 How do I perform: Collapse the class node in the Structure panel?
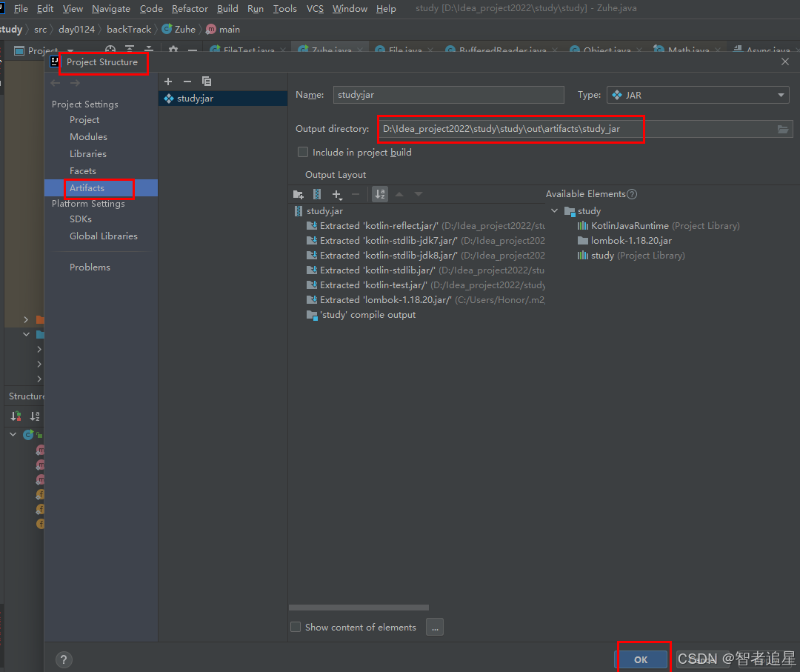13,435
